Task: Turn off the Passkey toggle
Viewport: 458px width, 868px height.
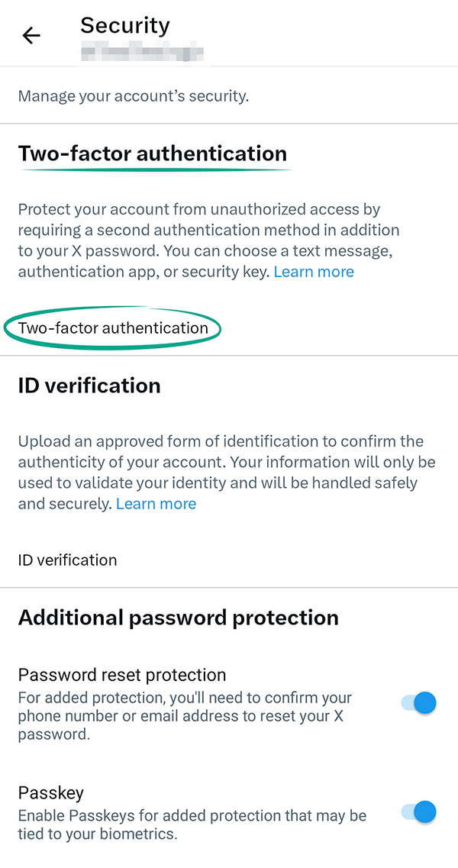Action: [x=419, y=812]
